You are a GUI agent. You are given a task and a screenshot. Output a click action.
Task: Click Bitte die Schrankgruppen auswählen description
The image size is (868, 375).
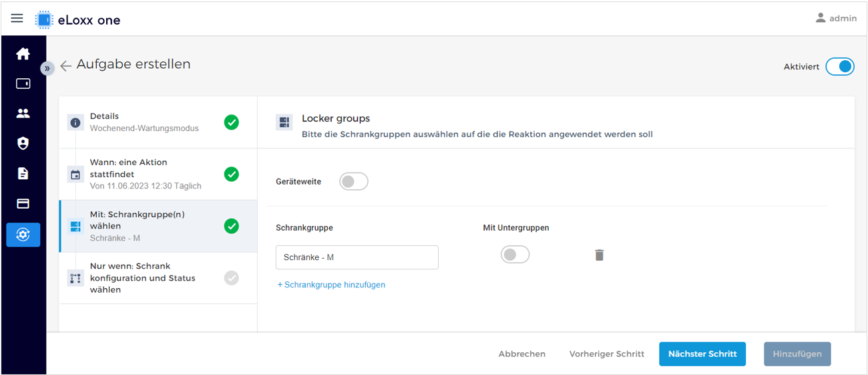[x=477, y=134]
